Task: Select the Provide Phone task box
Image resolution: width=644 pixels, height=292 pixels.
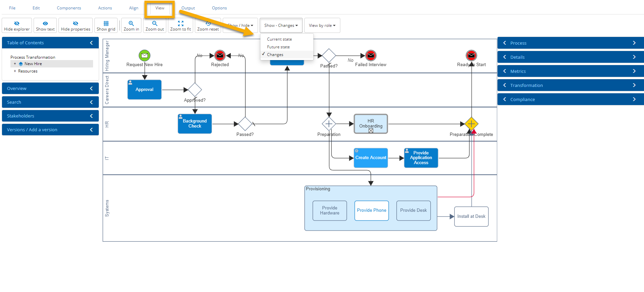Action: coord(371,210)
